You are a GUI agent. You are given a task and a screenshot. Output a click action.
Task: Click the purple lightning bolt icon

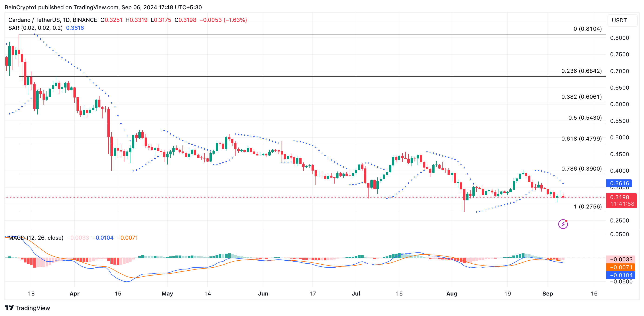point(563,224)
